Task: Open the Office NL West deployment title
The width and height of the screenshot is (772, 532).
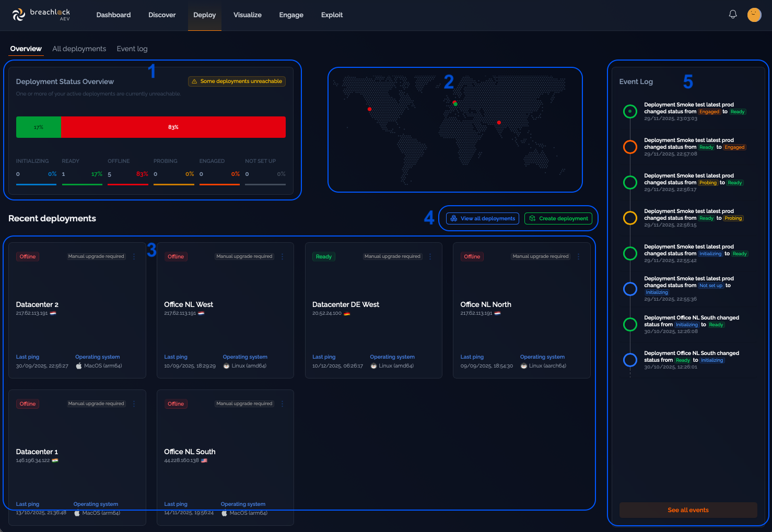Action: click(x=189, y=304)
